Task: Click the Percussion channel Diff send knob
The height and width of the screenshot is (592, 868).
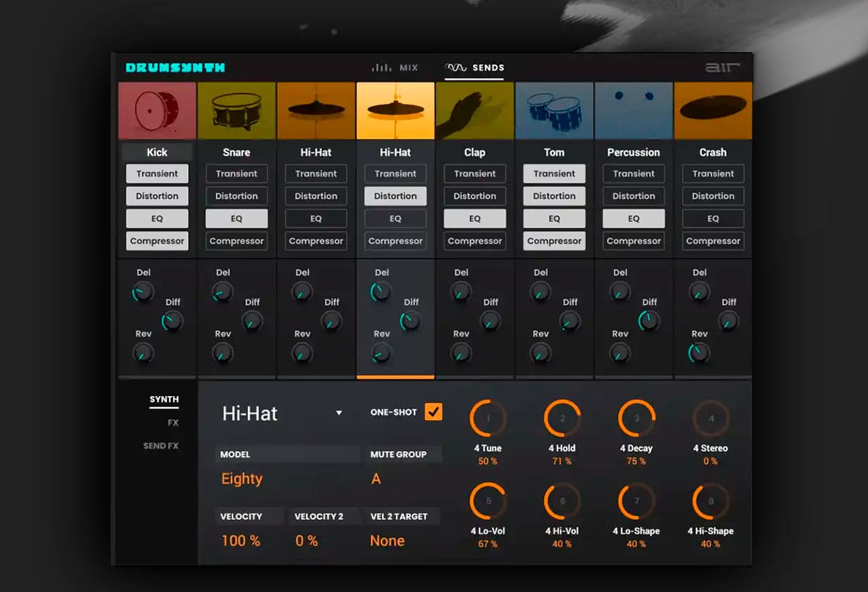Action: pyautogui.click(x=649, y=321)
